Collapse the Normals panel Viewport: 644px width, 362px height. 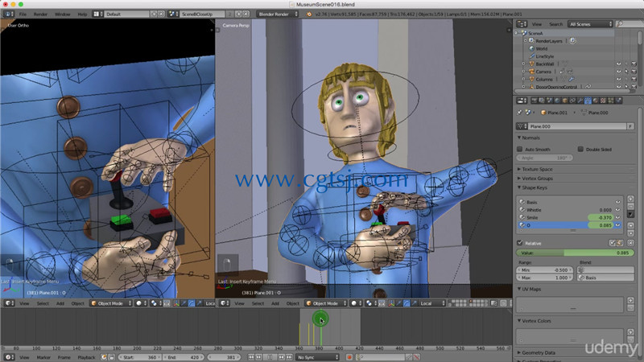click(529, 138)
